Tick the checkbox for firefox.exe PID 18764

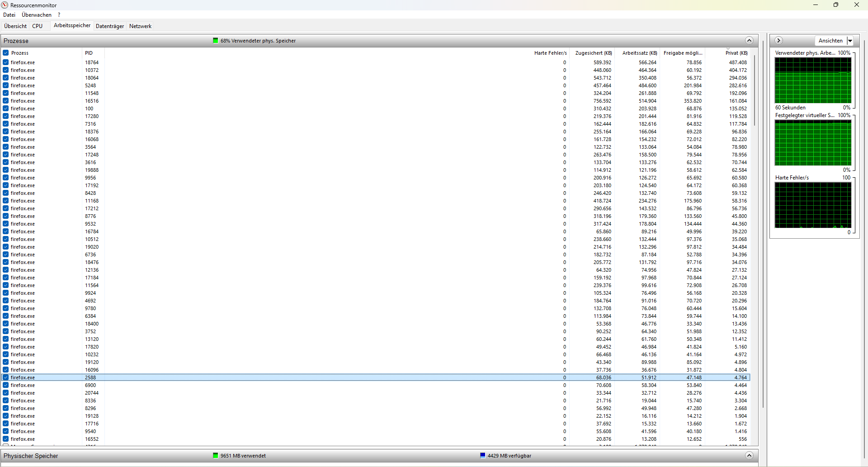(6, 62)
